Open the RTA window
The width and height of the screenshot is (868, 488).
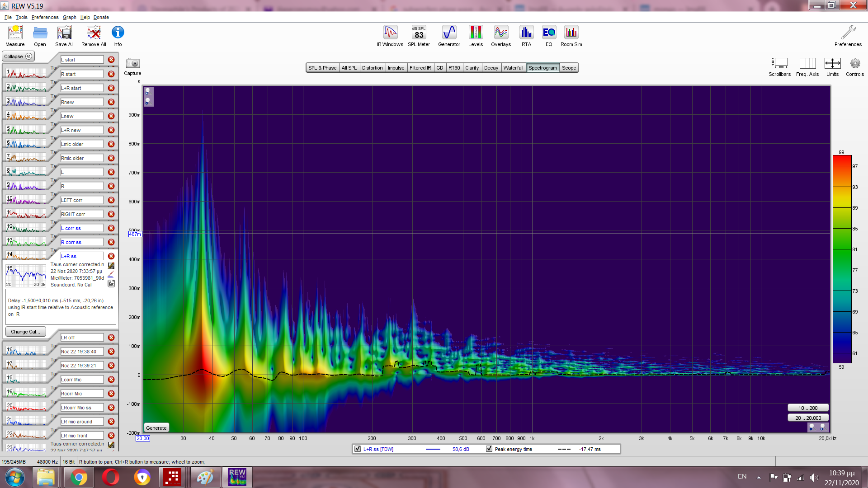pos(526,36)
